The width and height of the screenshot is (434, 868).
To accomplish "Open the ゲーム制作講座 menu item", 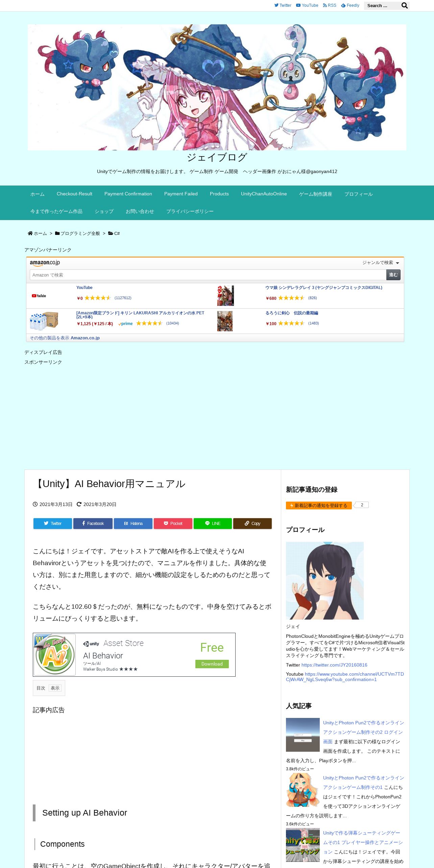I will [x=316, y=194].
